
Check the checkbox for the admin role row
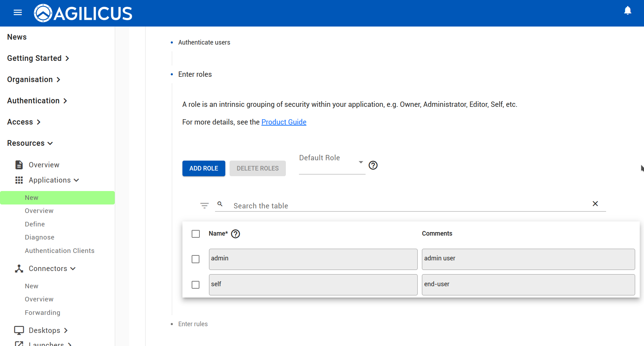pyautogui.click(x=196, y=259)
